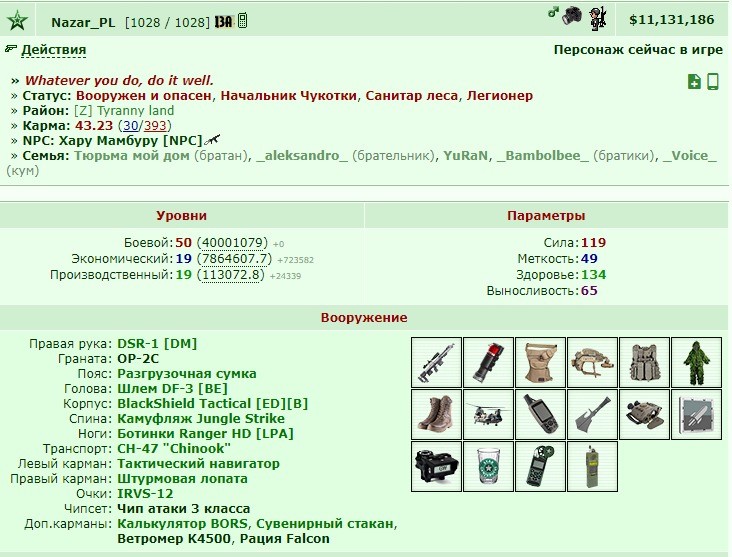
Task: Open the assault shovel thumbnail
Action: coord(592,415)
